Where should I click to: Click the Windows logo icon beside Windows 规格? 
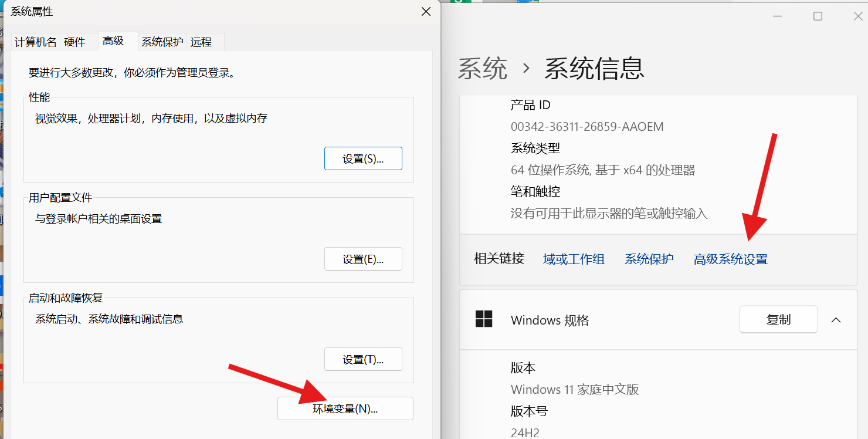(484, 319)
